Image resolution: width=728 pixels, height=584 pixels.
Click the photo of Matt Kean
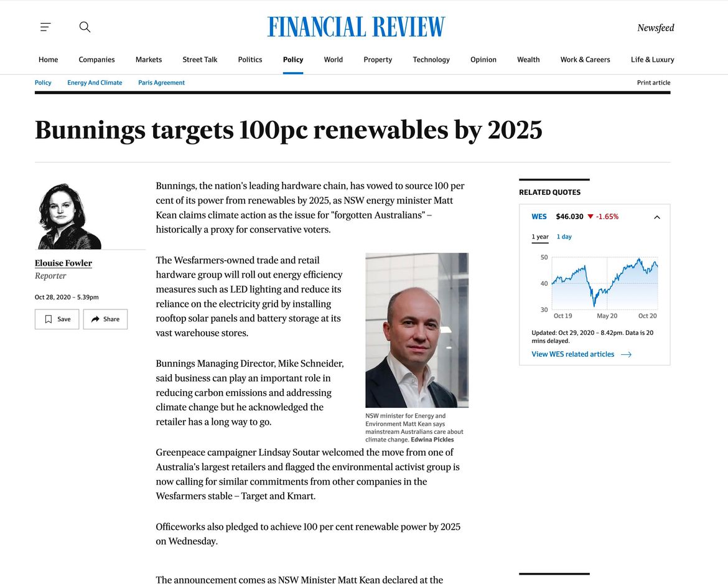[x=416, y=330]
